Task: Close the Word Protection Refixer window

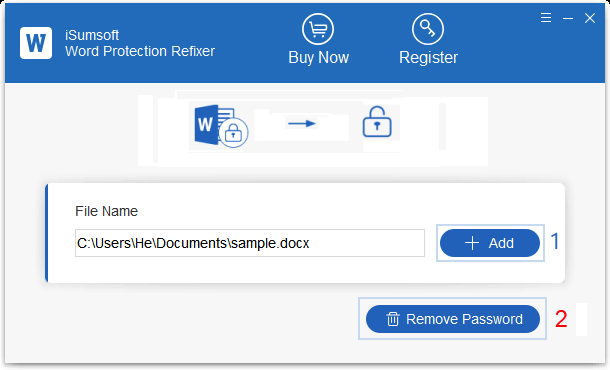Action: tap(590, 18)
